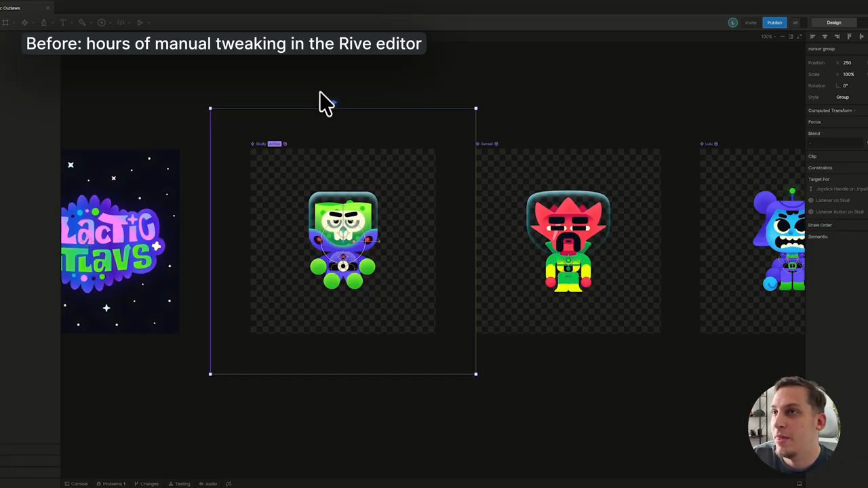Click the align right icon
This screenshot has height=488, width=868.
tap(837, 37)
